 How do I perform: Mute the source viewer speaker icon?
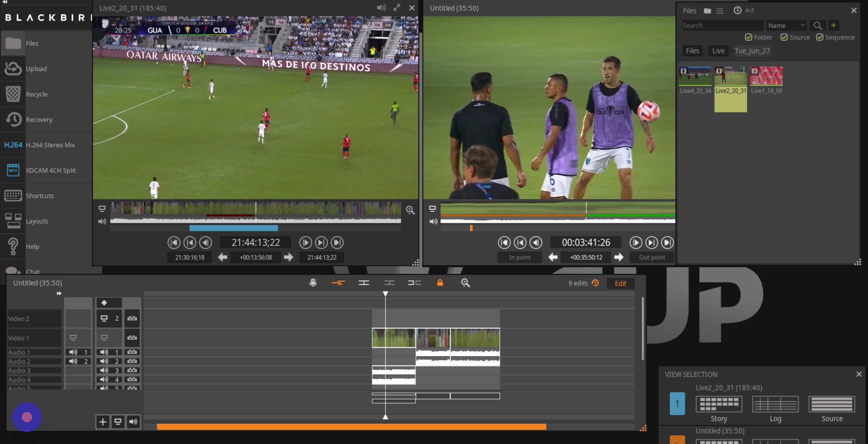(381, 8)
